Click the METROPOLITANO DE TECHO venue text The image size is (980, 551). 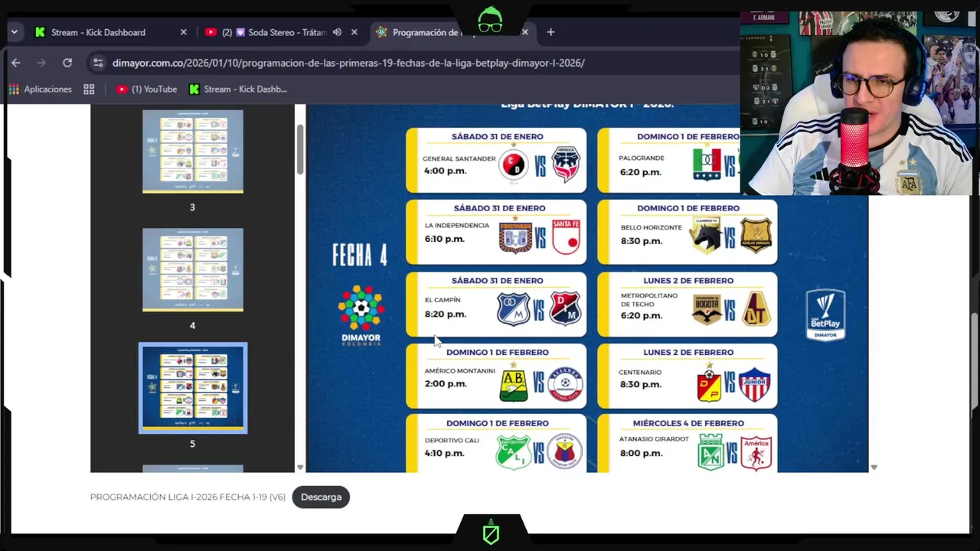[649, 299]
